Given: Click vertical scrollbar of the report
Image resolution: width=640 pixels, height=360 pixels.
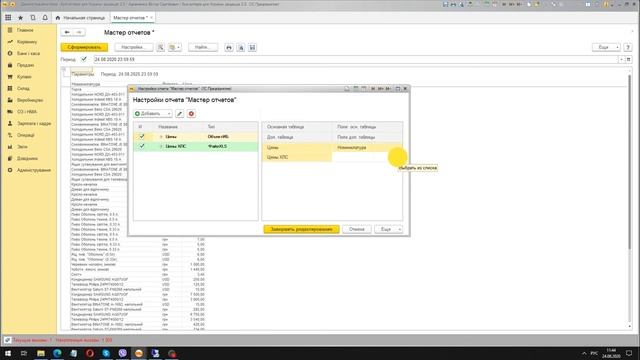Looking at the screenshot, I should click(x=630, y=163).
